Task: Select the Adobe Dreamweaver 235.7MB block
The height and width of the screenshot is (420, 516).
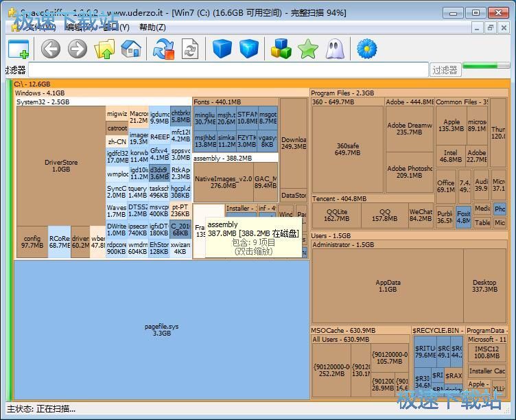Action: pos(410,129)
